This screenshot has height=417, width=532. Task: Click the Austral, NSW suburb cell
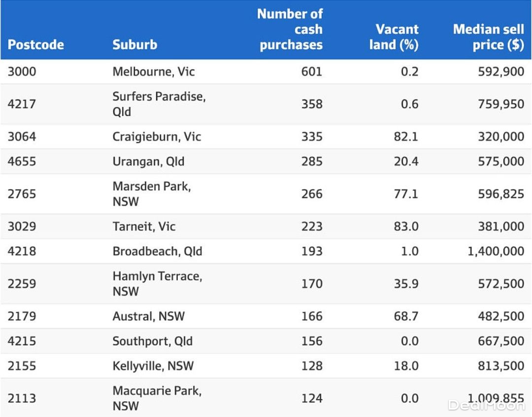click(148, 316)
